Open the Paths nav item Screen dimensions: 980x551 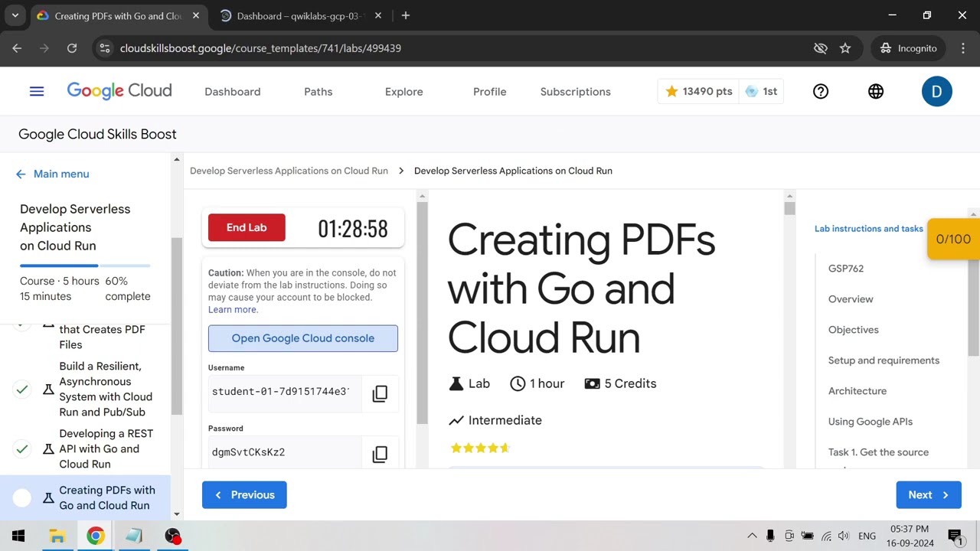tap(318, 91)
